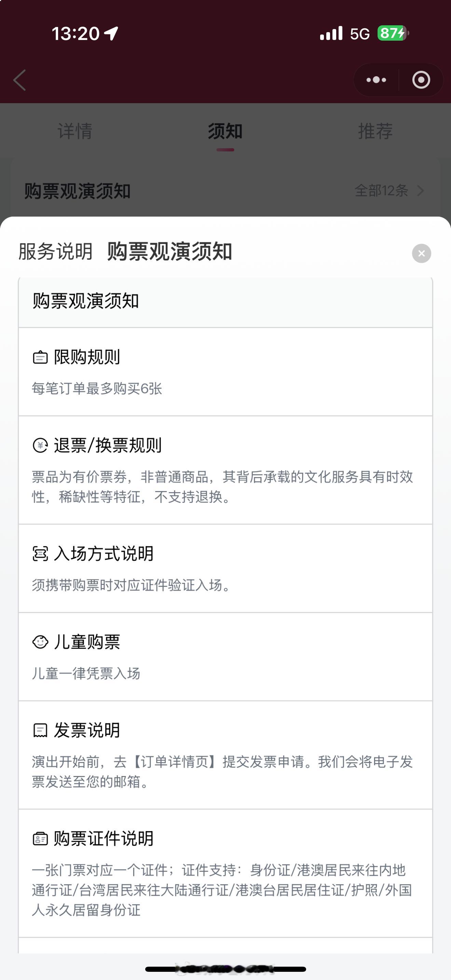Tap the 儿童购票 face icon
The width and height of the screenshot is (451, 980).
[40, 642]
